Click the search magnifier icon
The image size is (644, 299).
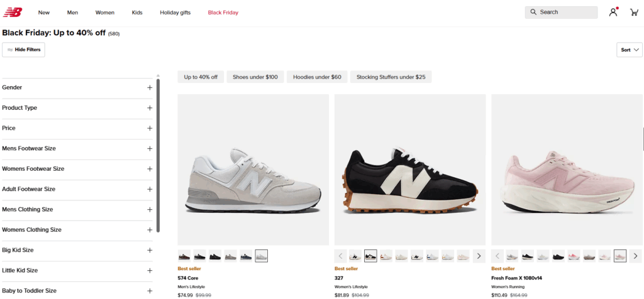click(x=533, y=12)
